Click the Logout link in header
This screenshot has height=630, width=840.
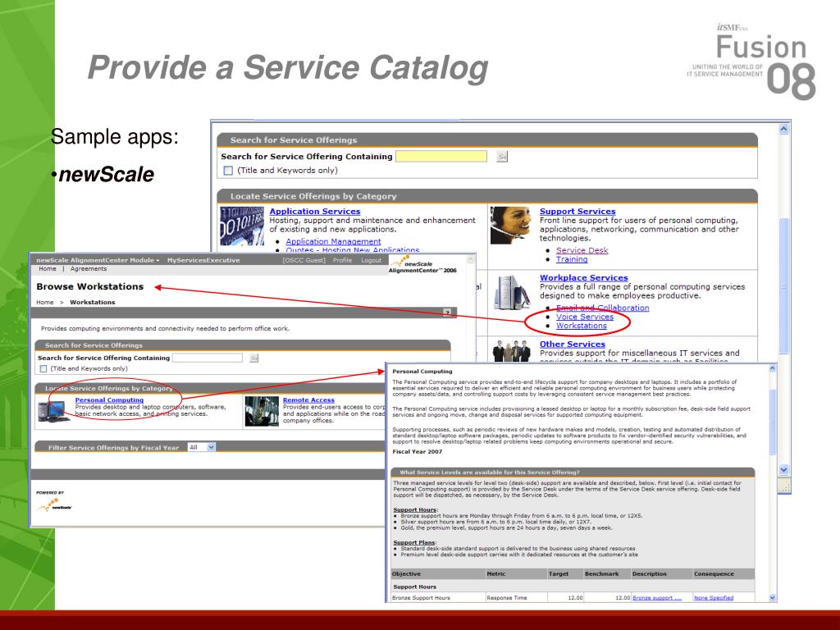(372, 260)
